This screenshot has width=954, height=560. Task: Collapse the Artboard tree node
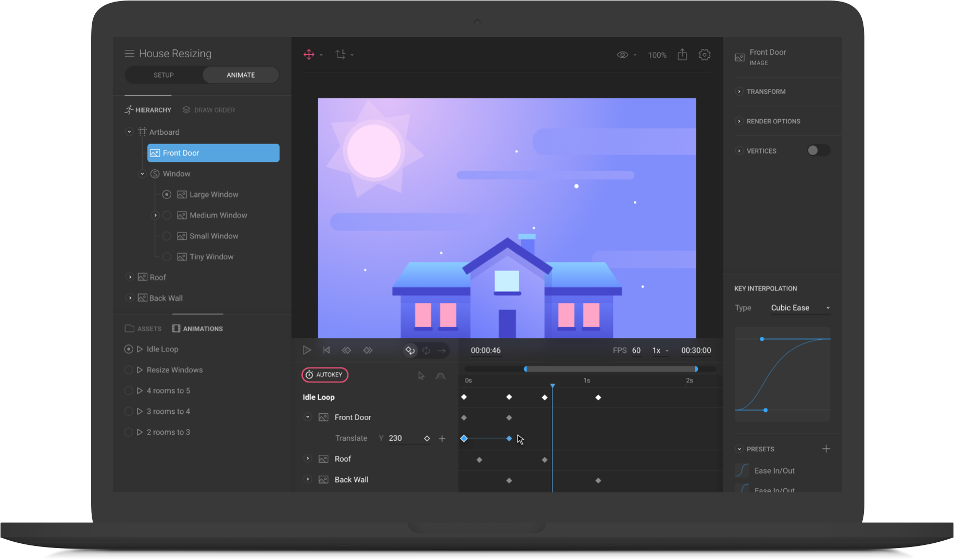(129, 132)
